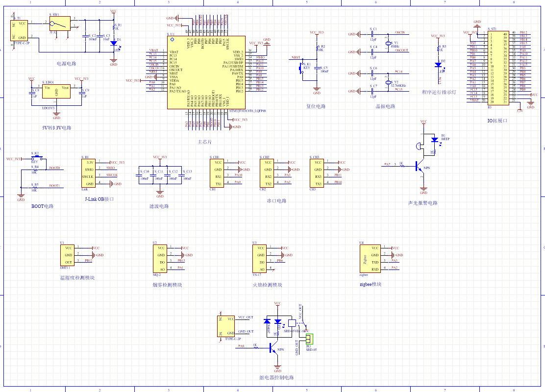Click the '声光报警电路' section label
The height and width of the screenshot is (392, 545).
coord(422,203)
